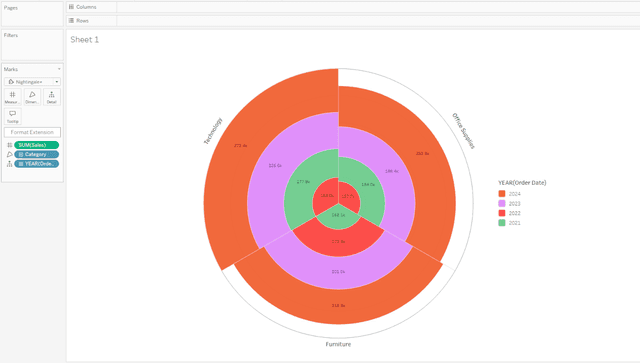Click the Tooltip card in Marks
Image resolution: width=640 pixels, height=363 pixels.
[12, 116]
